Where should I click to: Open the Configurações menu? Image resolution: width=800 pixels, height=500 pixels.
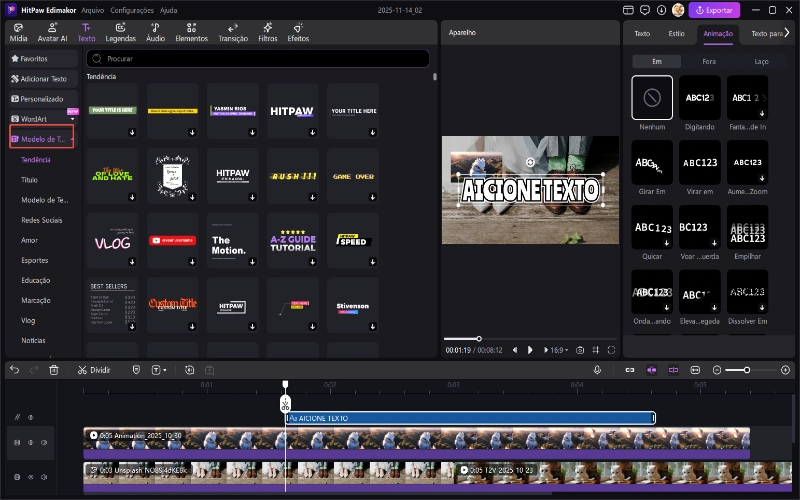coord(132,9)
